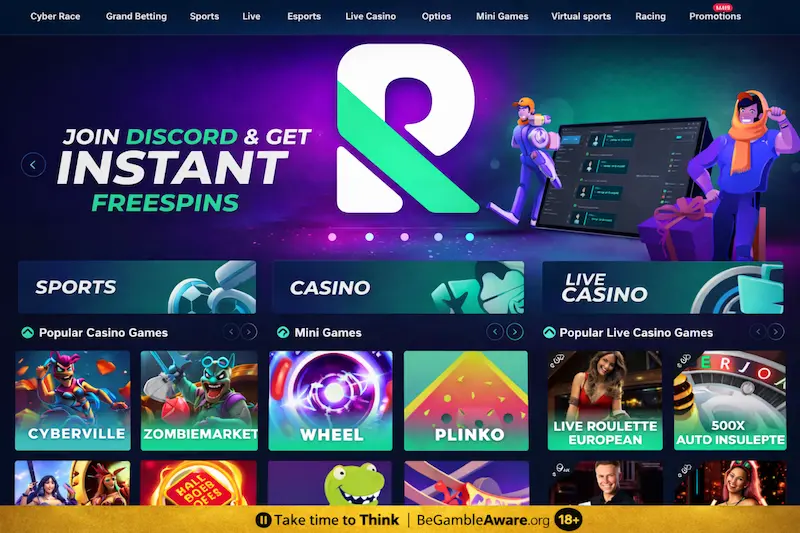Click previous arrow for Popular Casino Games
Screen dimensions: 800x533
[x=231, y=332]
